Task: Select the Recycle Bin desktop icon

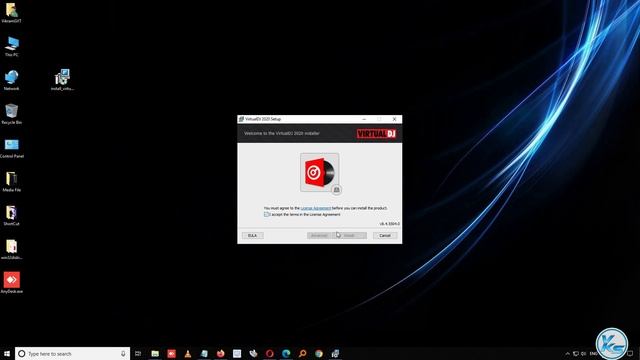Action: tap(11, 114)
